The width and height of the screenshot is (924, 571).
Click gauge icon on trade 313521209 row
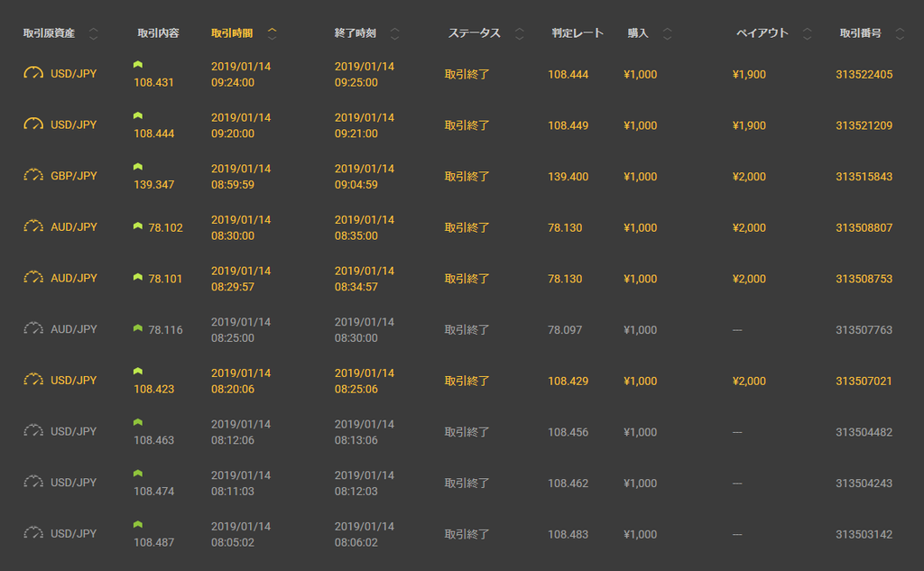33,124
